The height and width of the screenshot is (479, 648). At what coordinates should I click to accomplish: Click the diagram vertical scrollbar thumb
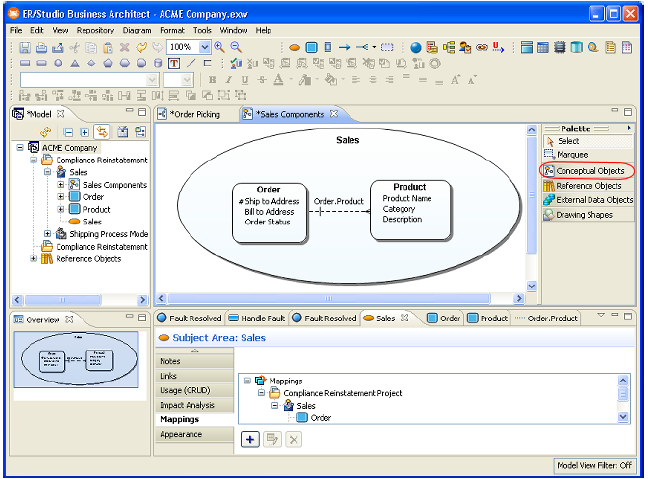point(532,194)
